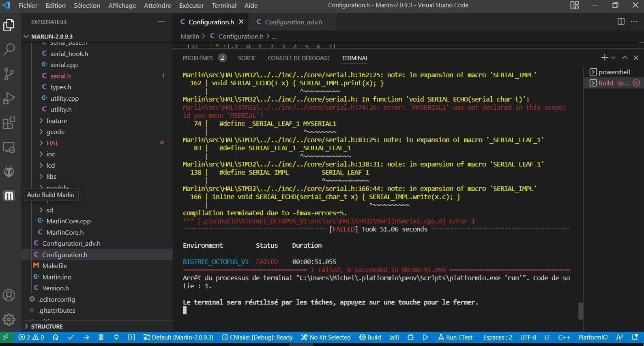
Task: Split the editor to the right
Action: [621, 22]
